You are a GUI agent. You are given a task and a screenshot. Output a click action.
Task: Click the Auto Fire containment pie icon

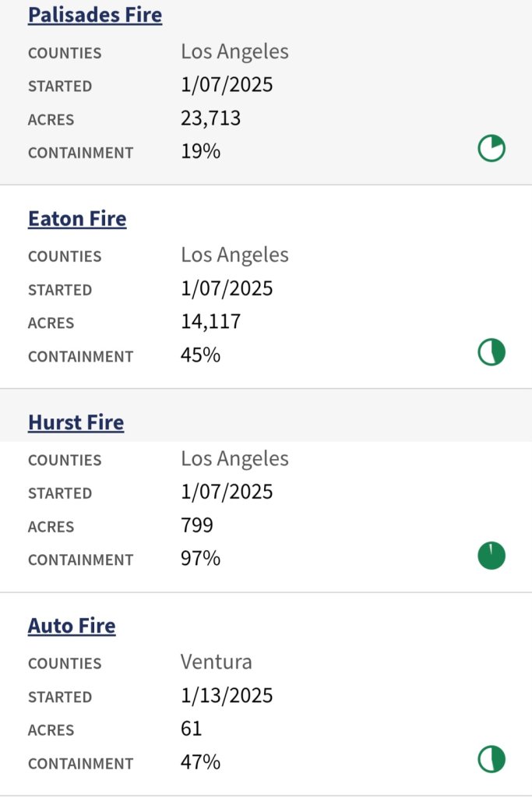click(x=491, y=760)
